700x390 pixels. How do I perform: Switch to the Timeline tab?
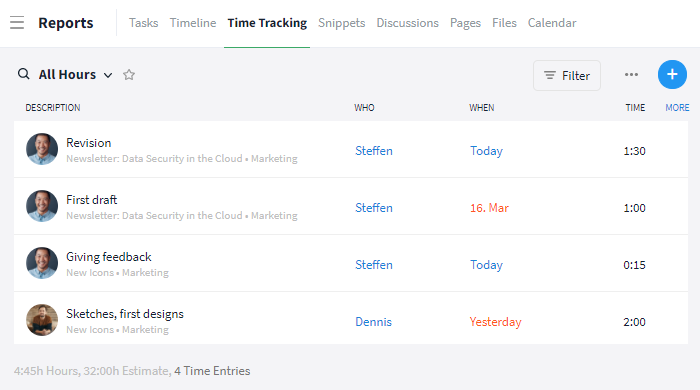[193, 23]
